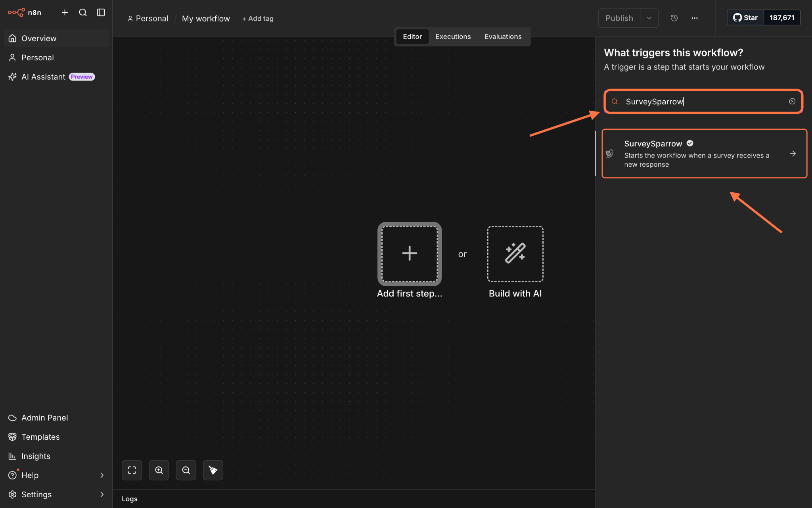Click Build with AI box

(x=515, y=254)
